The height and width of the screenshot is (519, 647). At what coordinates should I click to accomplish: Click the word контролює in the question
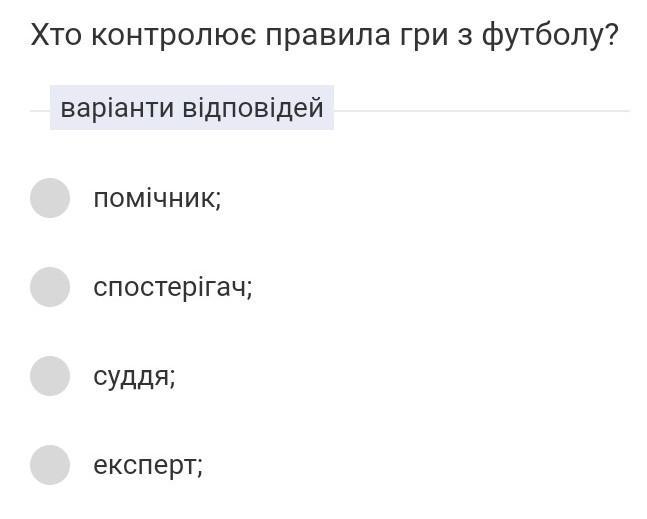(x=174, y=35)
